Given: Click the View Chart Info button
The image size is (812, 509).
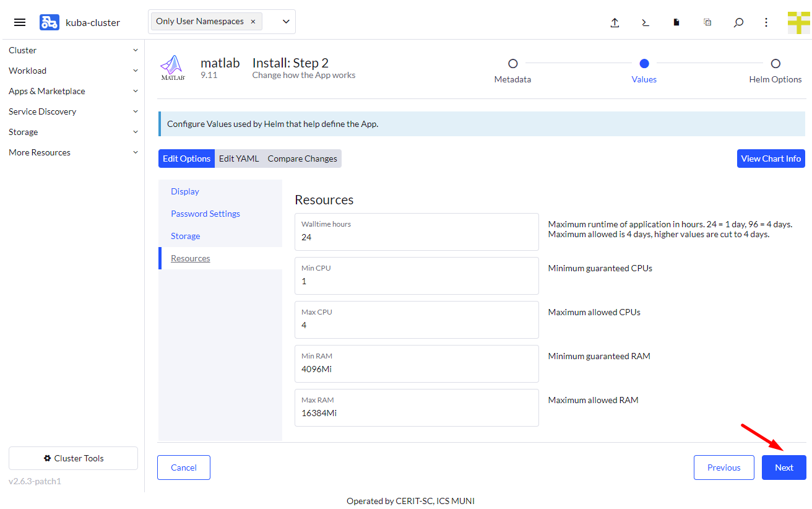Looking at the screenshot, I should pyautogui.click(x=771, y=159).
